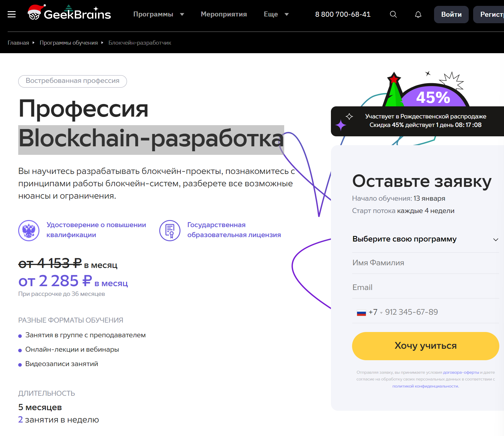Click the GeekBrains logo

click(69, 13)
